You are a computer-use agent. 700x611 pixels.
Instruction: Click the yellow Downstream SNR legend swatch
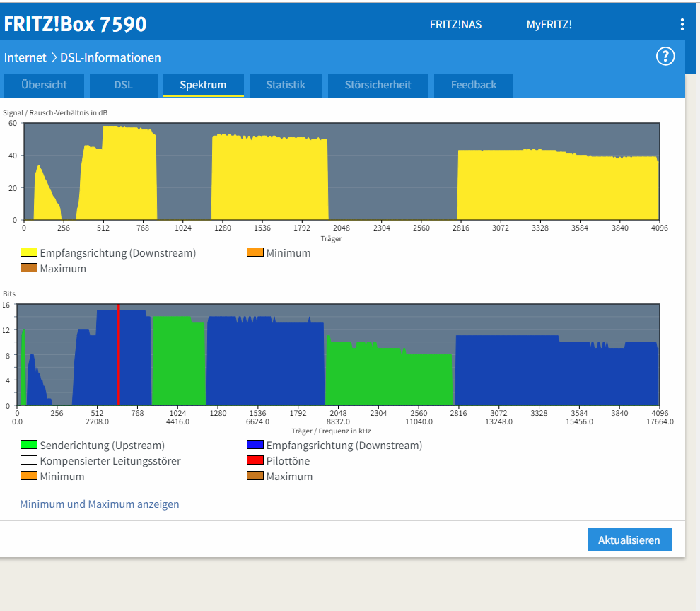(28, 252)
